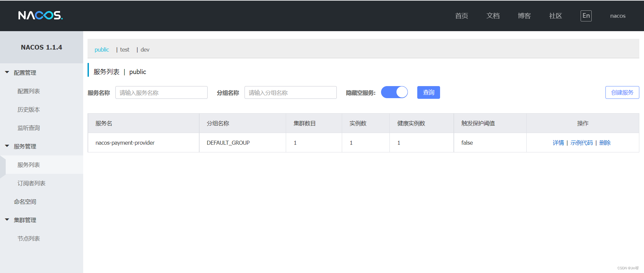This screenshot has height=273, width=644.
Task: Open the nacos user menu
Action: [x=618, y=16]
